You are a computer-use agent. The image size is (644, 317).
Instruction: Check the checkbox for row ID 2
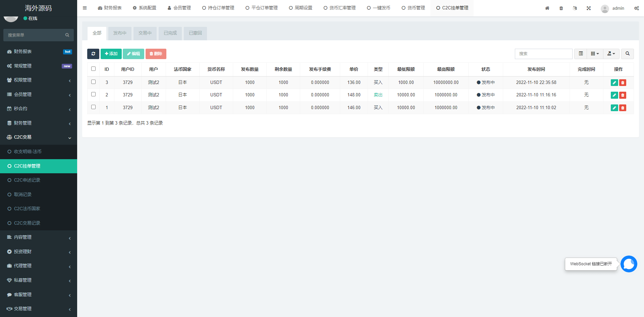point(94,94)
